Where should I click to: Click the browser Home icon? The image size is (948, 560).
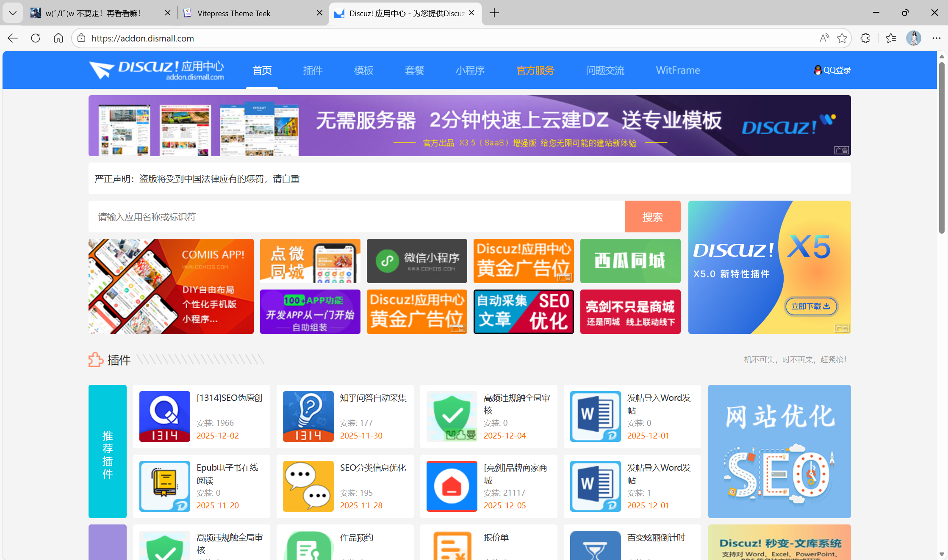58,38
